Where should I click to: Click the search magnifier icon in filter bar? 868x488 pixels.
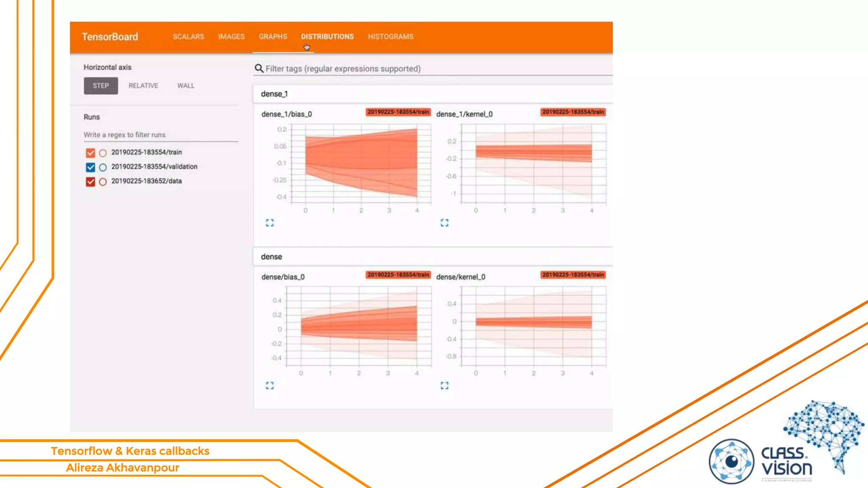pyautogui.click(x=259, y=68)
